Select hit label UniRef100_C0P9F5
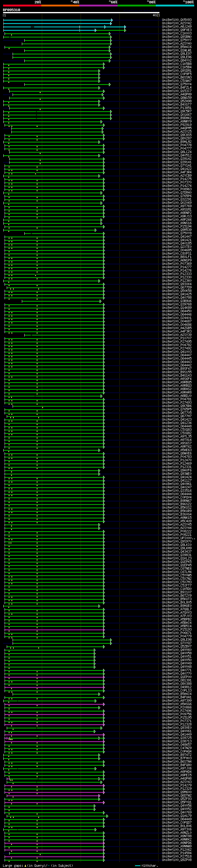The width and height of the screenshot is (197, 868). tap(177, 74)
